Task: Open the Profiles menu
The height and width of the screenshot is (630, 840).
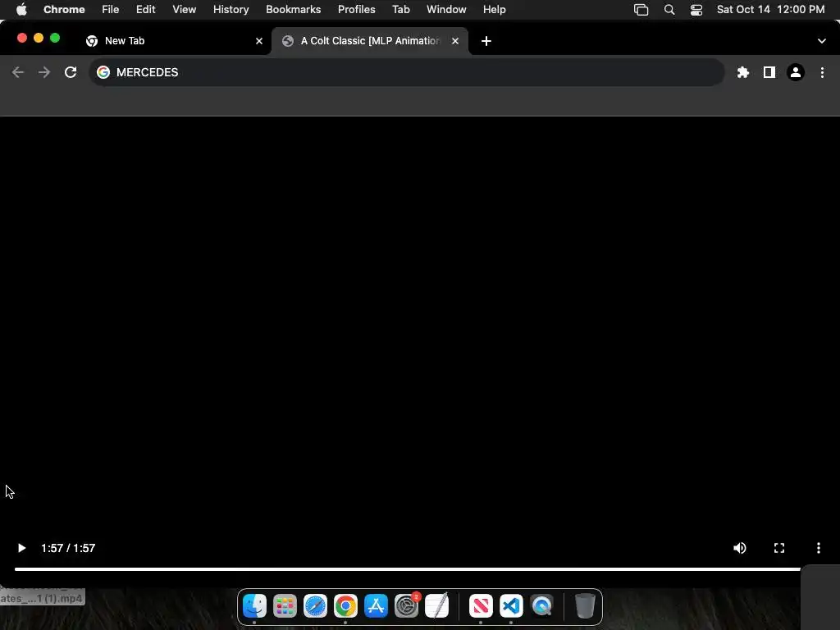Action: (x=356, y=9)
